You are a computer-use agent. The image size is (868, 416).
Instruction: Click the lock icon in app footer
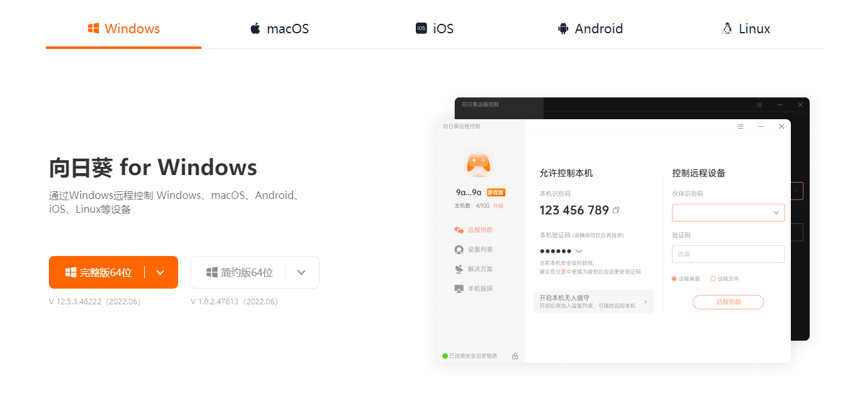[515, 356]
